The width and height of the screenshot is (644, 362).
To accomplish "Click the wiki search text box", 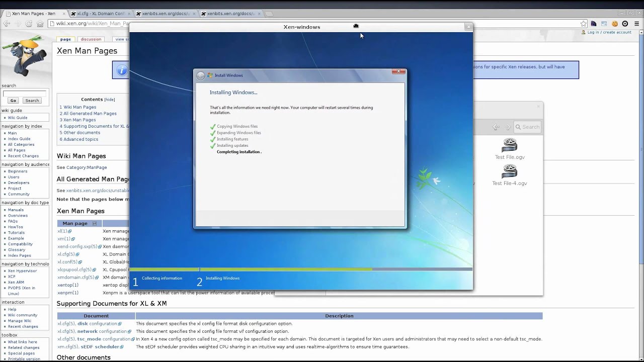I will pyautogui.click(x=25, y=93).
